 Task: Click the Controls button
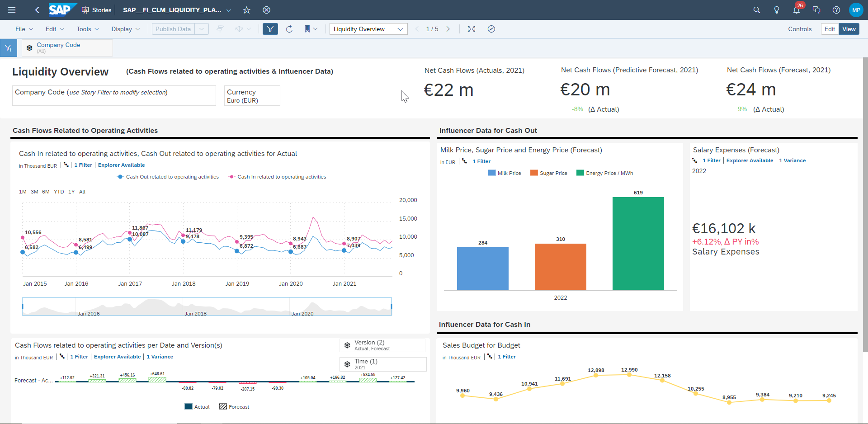(x=800, y=29)
